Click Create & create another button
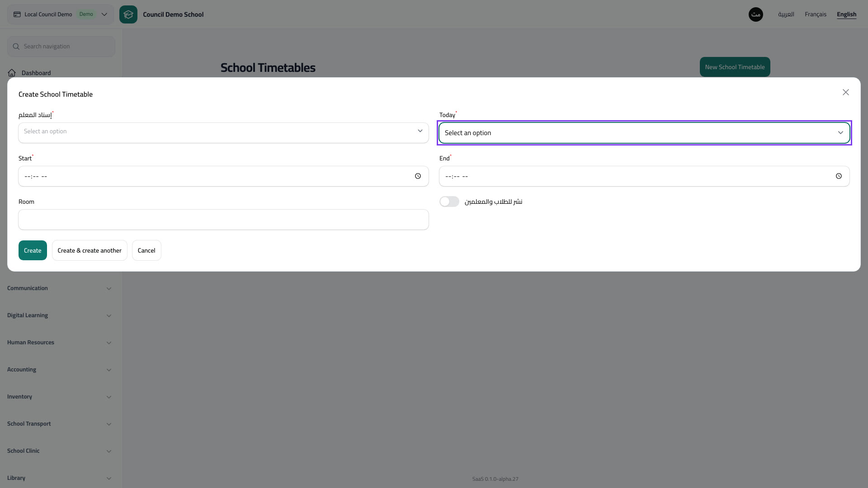Screen dimensions: 868x488 pyautogui.click(x=90, y=250)
